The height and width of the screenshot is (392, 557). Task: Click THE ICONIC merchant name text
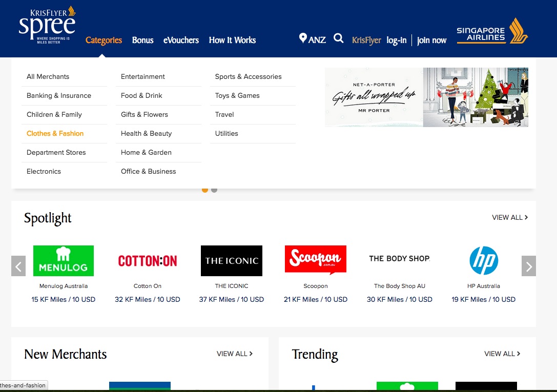tap(232, 286)
